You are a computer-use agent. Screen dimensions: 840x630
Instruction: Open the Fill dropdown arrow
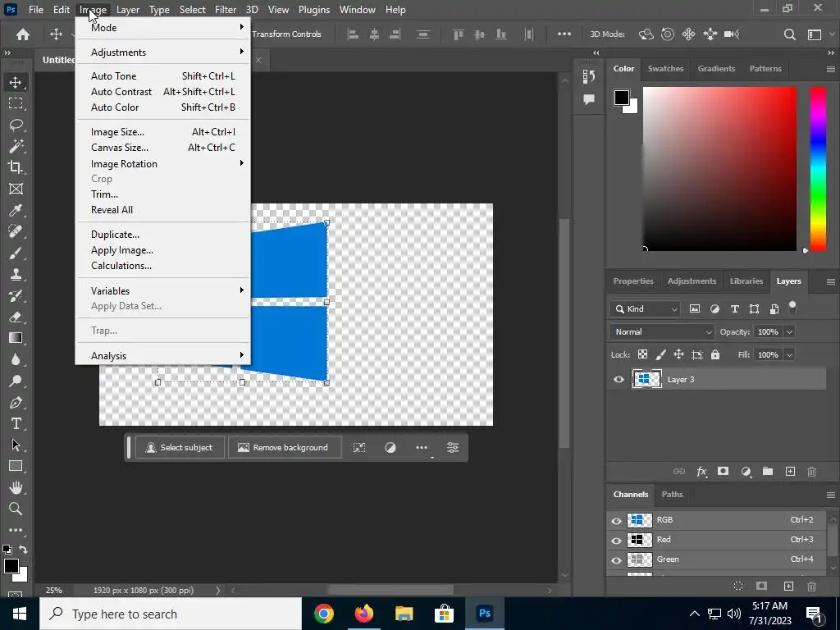[x=789, y=354]
